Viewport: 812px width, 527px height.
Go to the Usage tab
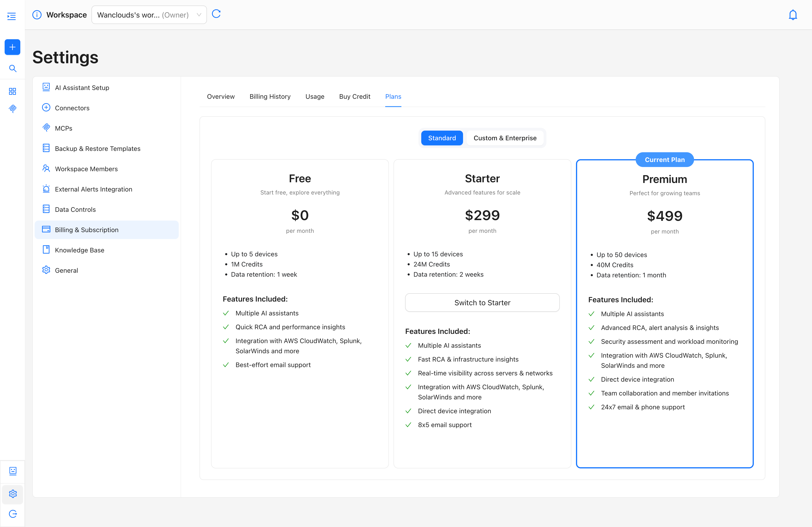pyautogui.click(x=315, y=96)
